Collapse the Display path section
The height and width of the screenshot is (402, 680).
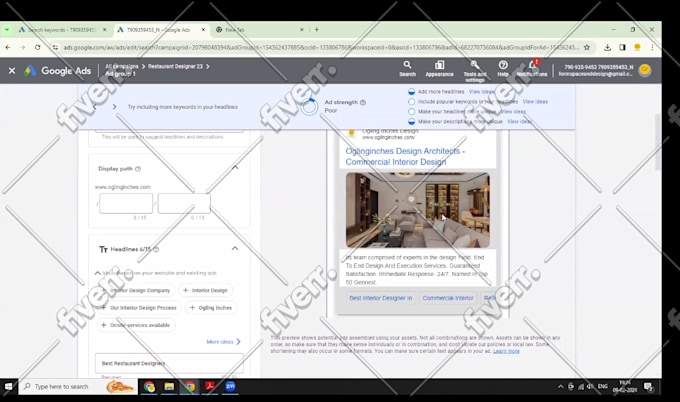[235, 167]
